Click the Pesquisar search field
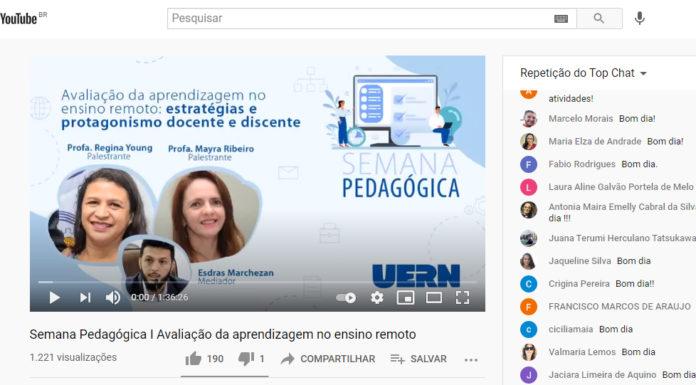The image size is (696, 385). click(360, 19)
